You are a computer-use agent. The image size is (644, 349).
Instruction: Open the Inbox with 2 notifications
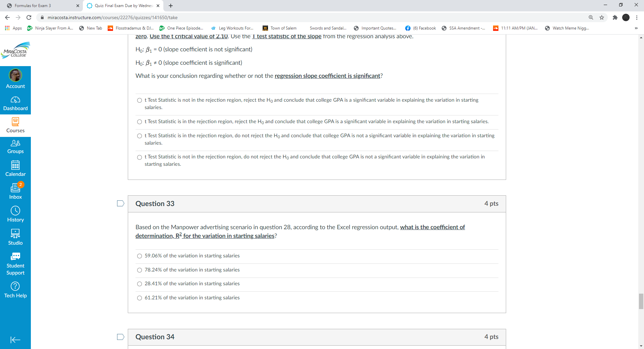pos(15,191)
